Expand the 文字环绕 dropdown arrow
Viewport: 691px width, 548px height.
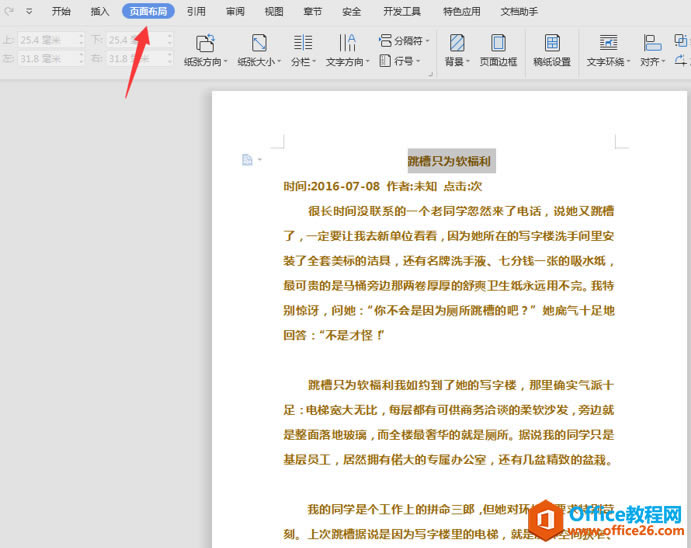(628, 62)
